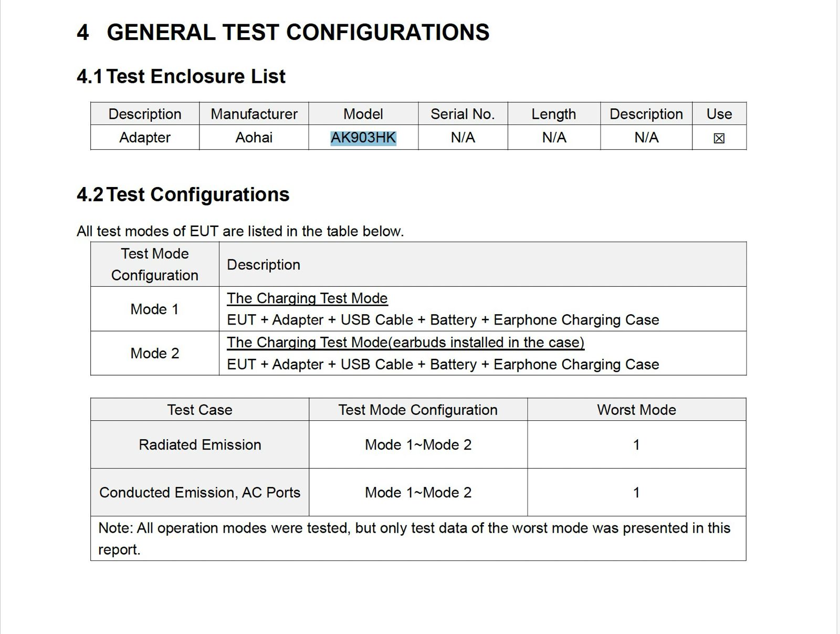The width and height of the screenshot is (840, 634).
Task: Click the Test Case column header
Action: pyautogui.click(x=199, y=410)
